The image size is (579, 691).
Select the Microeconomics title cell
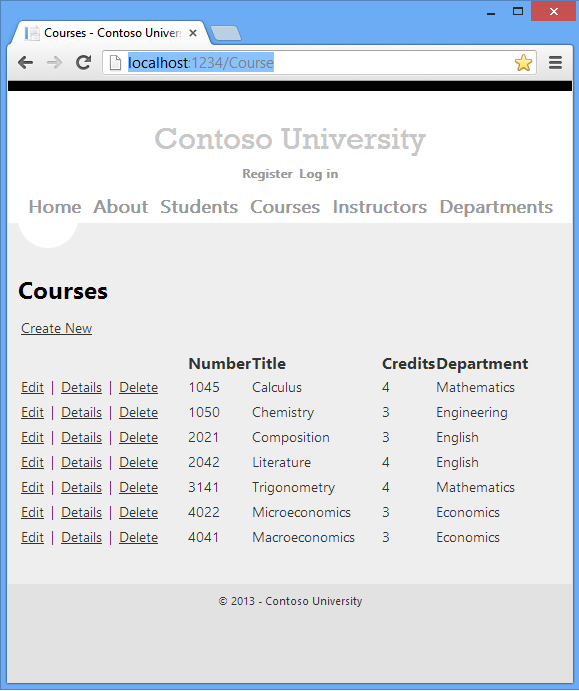coord(301,513)
